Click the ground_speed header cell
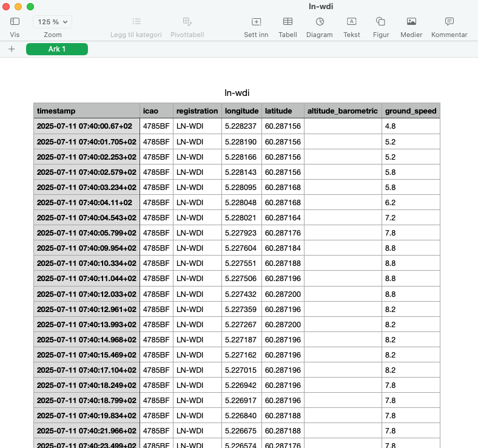This screenshot has width=478, height=448. point(410,111)
